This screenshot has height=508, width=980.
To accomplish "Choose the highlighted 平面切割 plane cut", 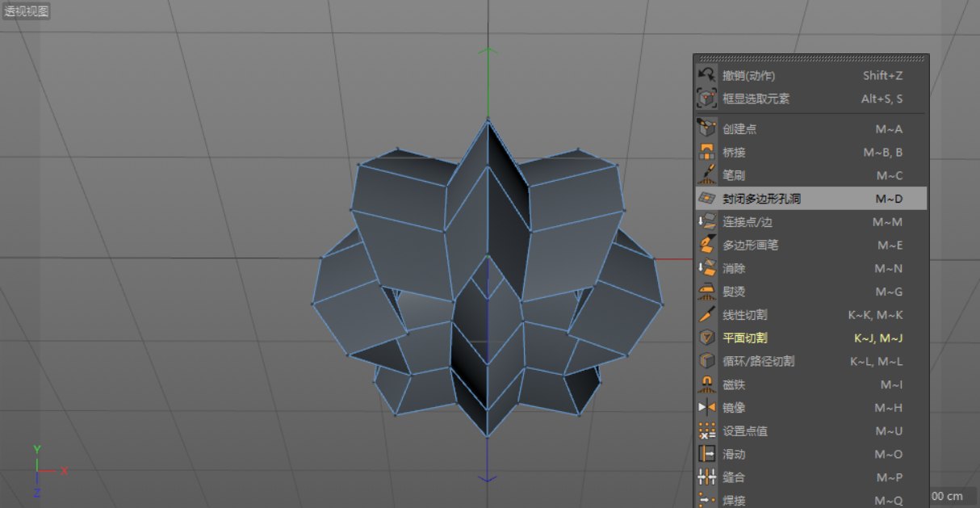I will [744, 338].
